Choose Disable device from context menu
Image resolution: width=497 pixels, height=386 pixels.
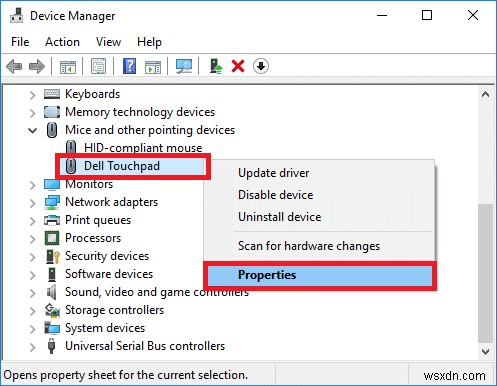click(276, 195)
